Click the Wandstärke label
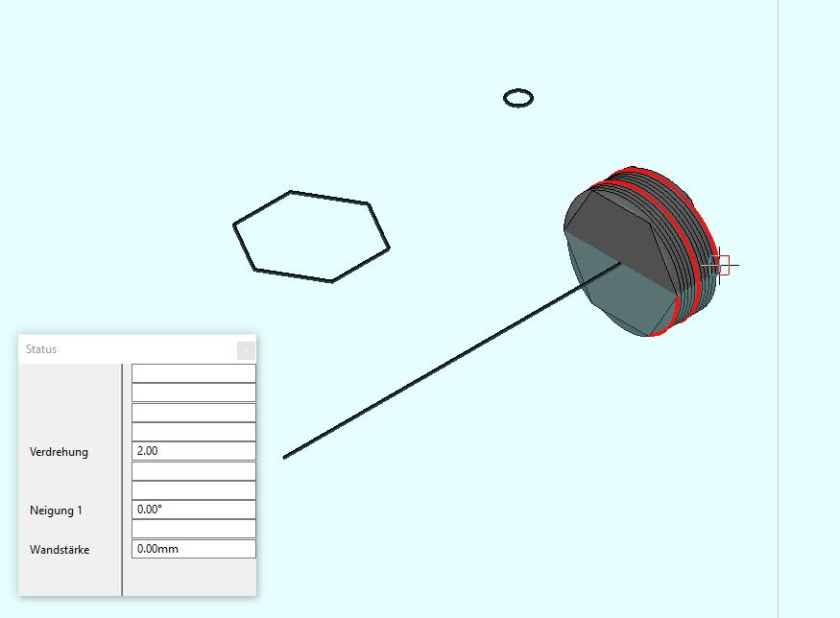Screen dimensions: 840x618 [x=60, y=550]
